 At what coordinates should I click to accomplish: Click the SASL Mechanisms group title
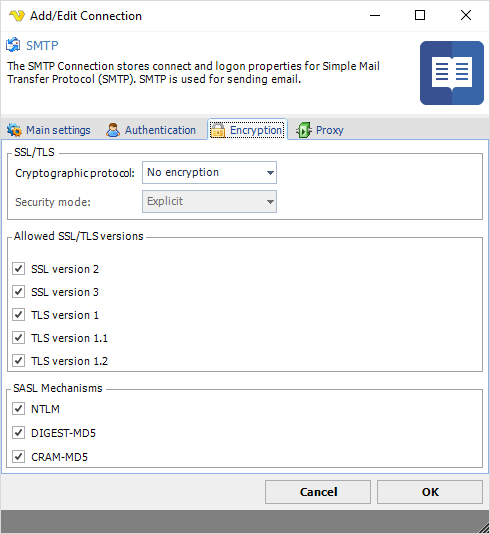58,388
